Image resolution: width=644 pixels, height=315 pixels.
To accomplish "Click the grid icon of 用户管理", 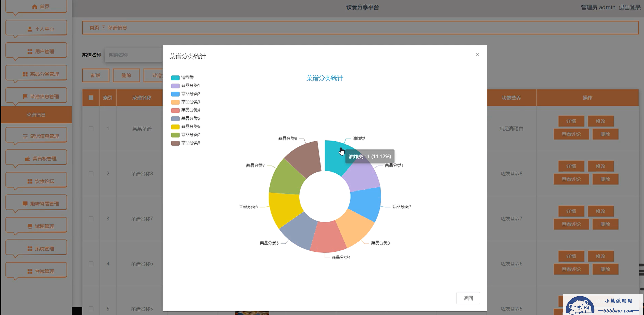I will point(30,52).
